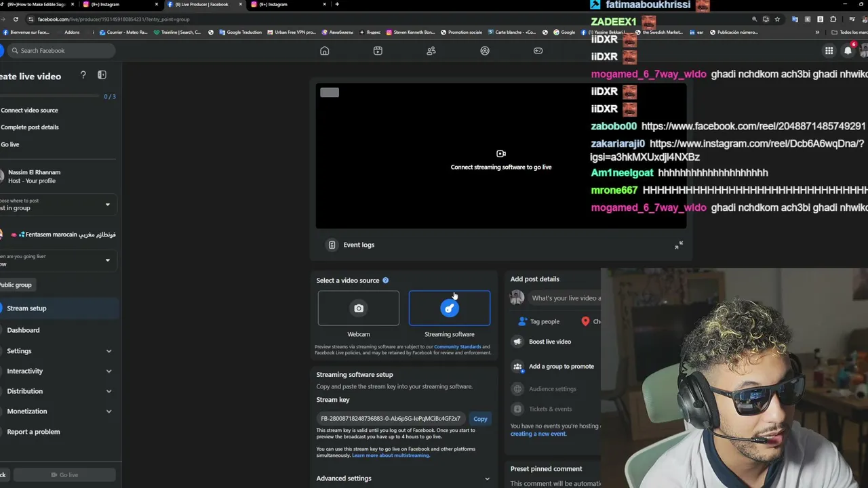
Task: Open the Trainline bookmark
Action: point(178,33)
